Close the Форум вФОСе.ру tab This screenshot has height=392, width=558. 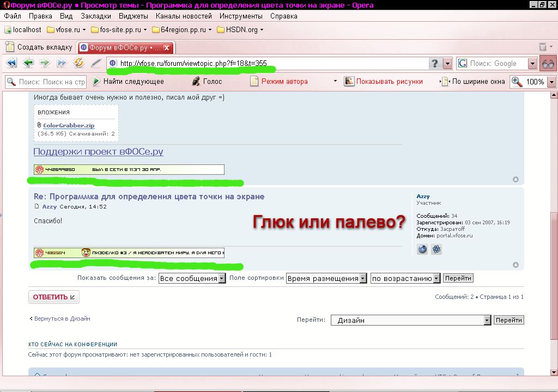pos(167,48)
